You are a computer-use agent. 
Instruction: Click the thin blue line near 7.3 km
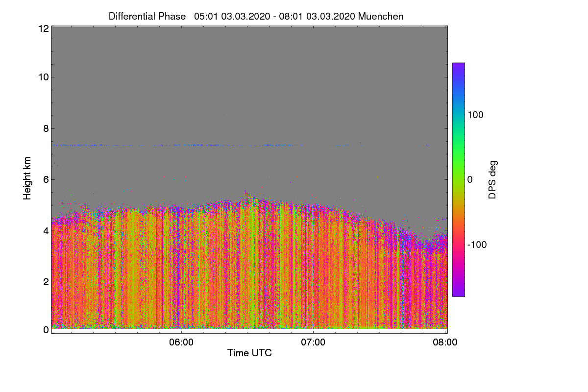177,145
